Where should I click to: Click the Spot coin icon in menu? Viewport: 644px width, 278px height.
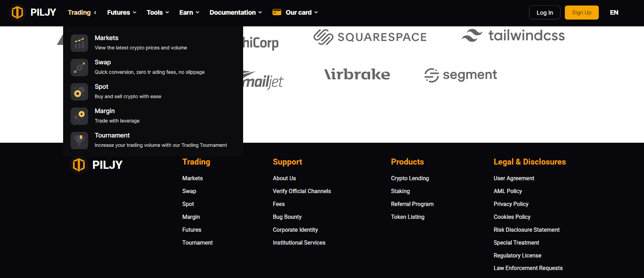[79, 92]
